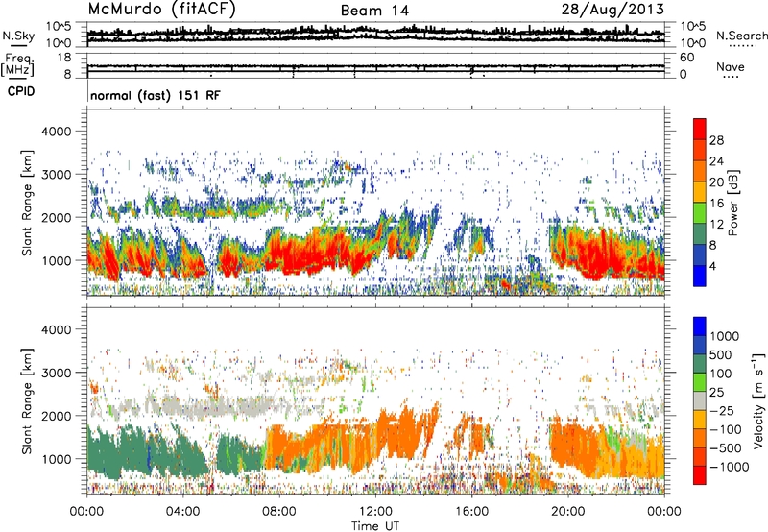Click the 'Freq. [MHz]' label
This screenshot has width=768, height=532.
click(17, 64)
